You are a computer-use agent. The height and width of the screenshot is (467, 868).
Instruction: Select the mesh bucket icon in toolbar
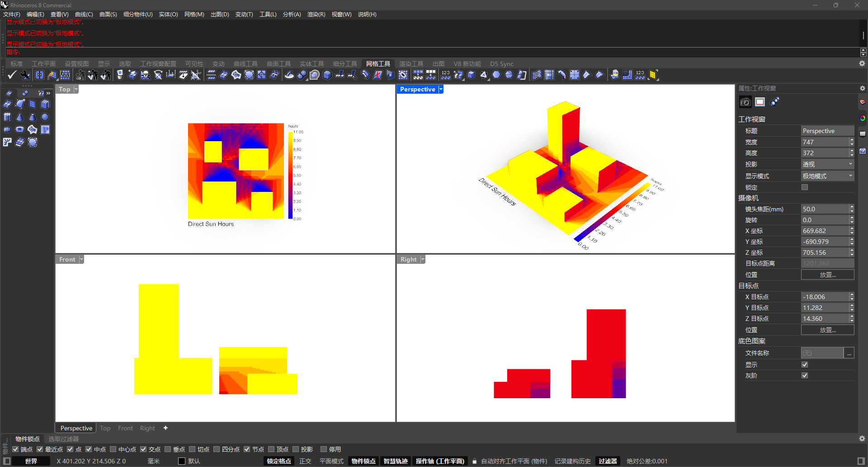click(120, 75)
